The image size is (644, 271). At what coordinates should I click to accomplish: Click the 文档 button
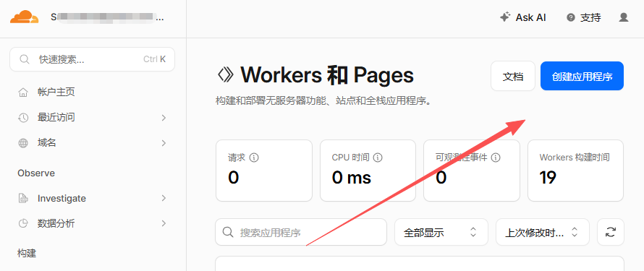coord(513,76)
